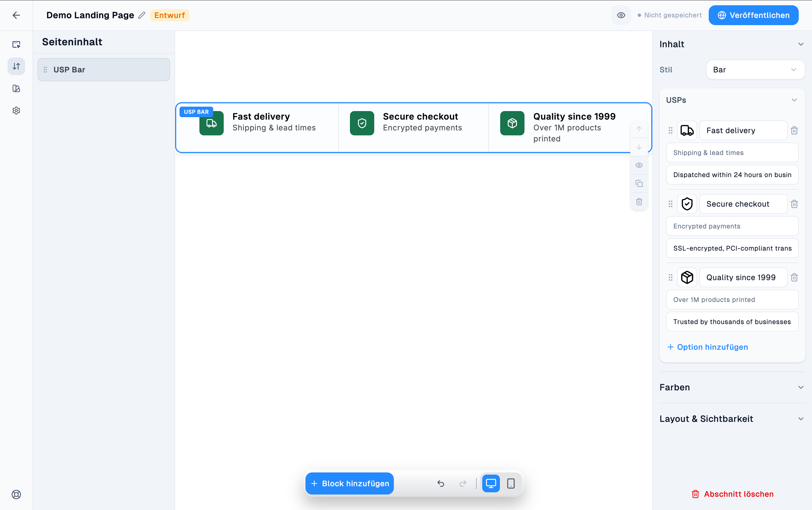812x510 pixels.
Task: Delete block via floating toolbar trash
Action: tap(639, 202)
